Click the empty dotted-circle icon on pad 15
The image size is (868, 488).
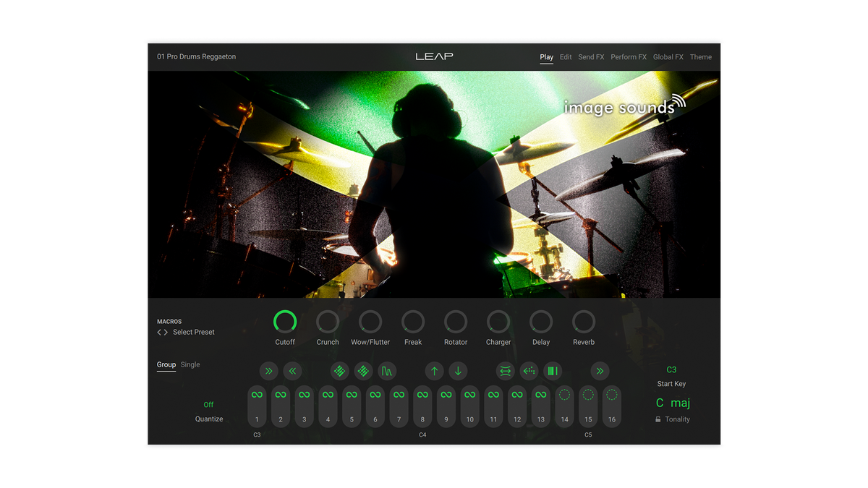(x=588, y=395)
